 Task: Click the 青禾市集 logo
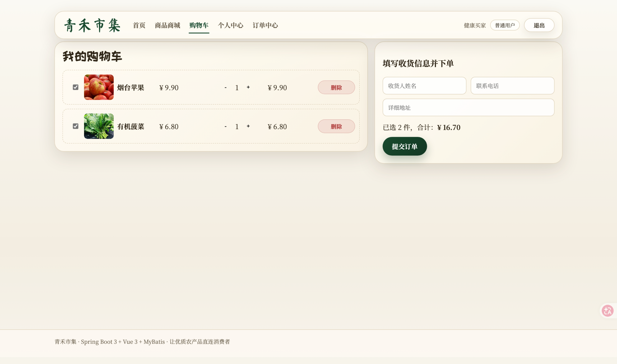92,25
